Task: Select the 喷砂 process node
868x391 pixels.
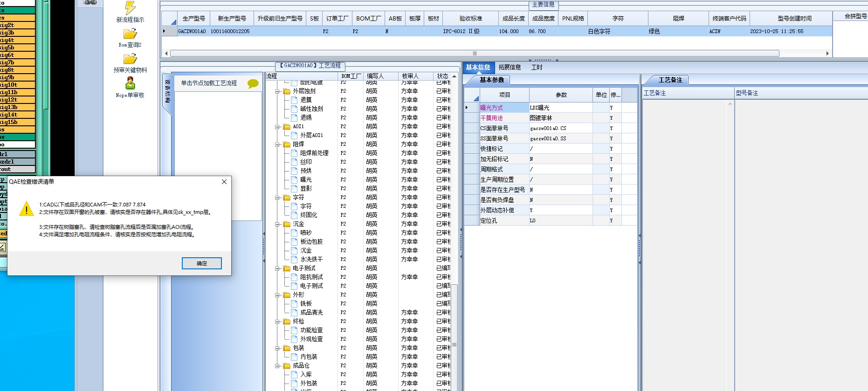Action: [x=306, y=233]
